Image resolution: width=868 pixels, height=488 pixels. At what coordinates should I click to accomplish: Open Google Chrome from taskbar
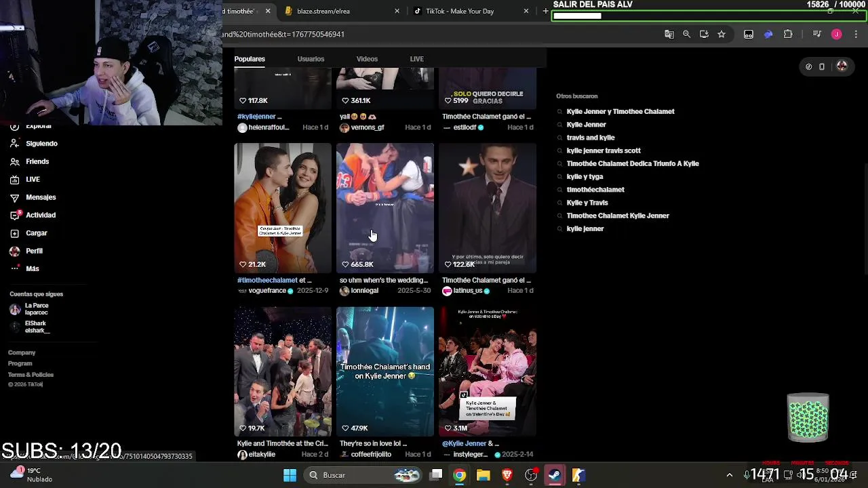click(460, 475)
